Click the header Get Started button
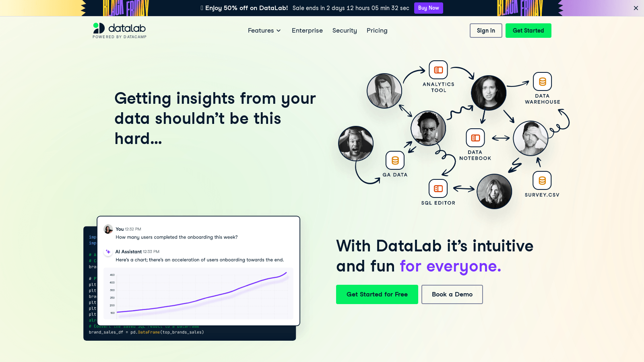Image resolution: width=644 pixels, height=362 pixels. click(x=528, y=31)
